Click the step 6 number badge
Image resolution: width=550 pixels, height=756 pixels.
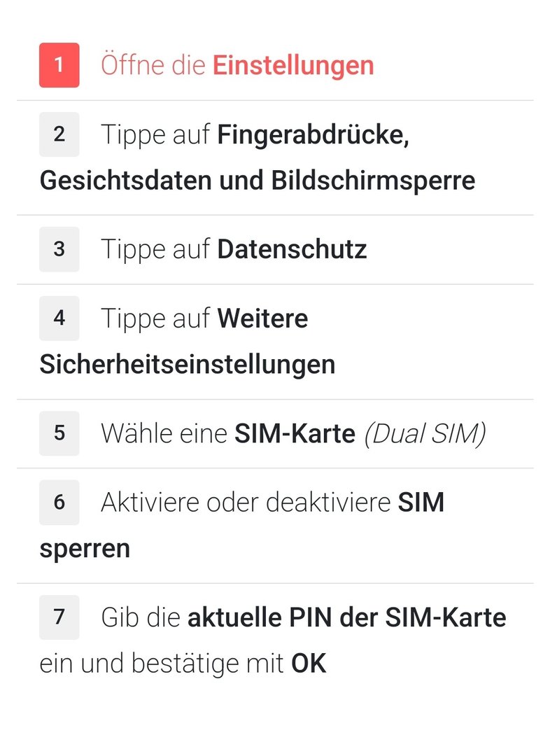59,502
